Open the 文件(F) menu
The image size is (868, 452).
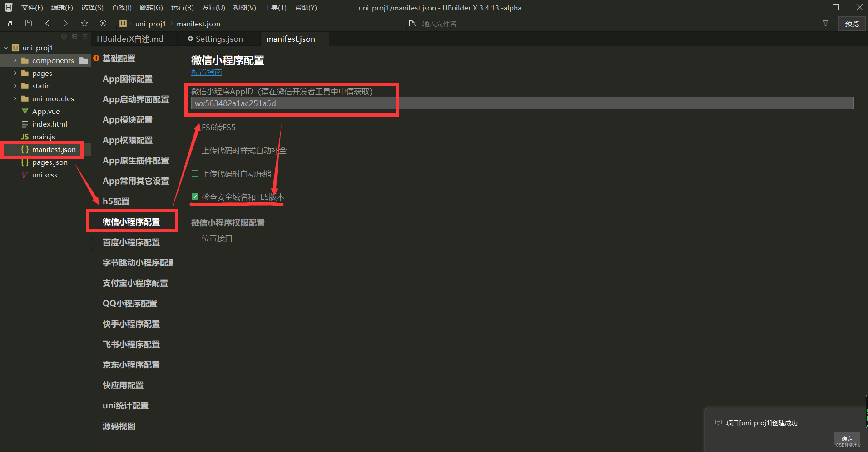pyautogui.click(x=32, y=8)
